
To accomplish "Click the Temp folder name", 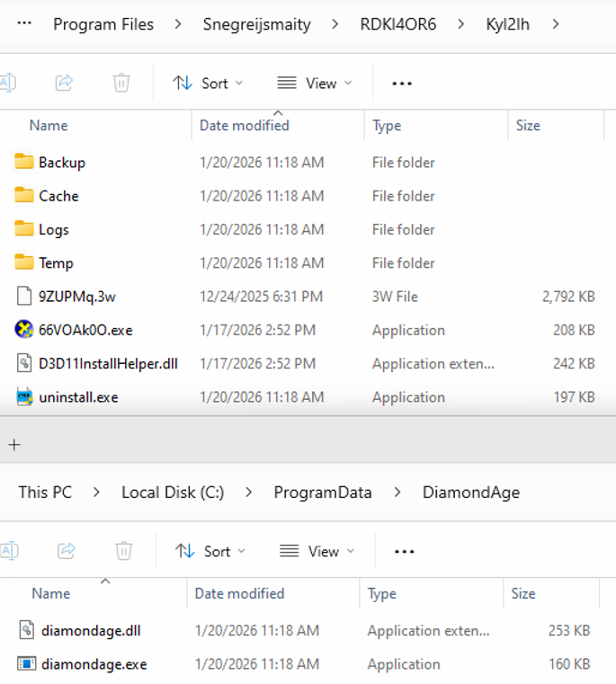I will click(x=56, y=263).
